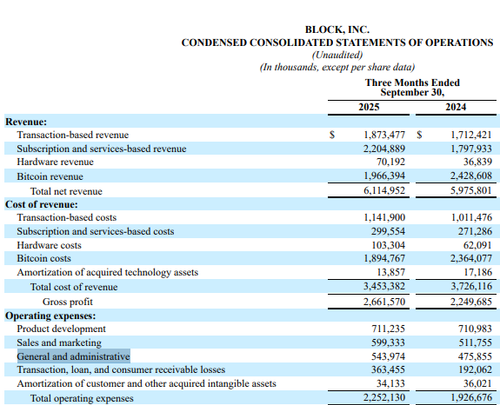Click the "Sales and marketing" row label

point(59,343)
